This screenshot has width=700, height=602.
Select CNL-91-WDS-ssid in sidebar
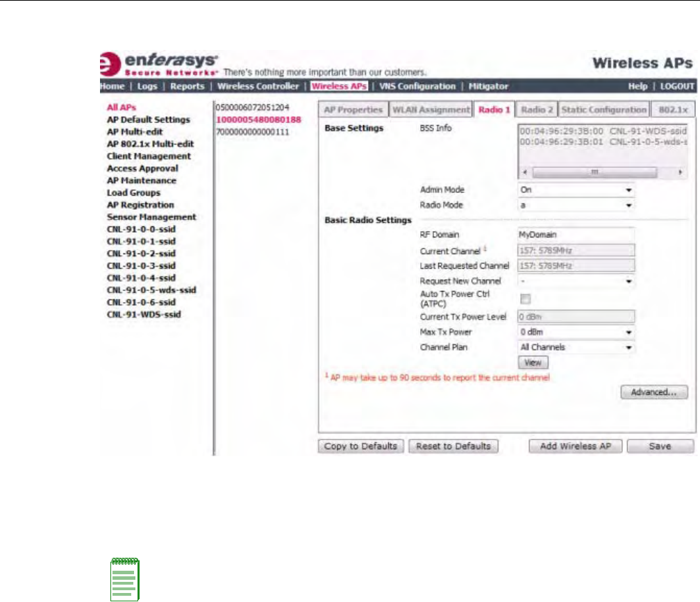[144, 314]
